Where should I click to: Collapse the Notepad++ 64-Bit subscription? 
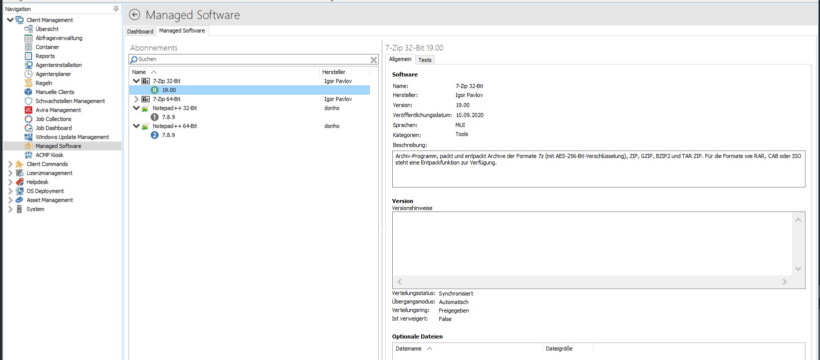coord(136,126)
